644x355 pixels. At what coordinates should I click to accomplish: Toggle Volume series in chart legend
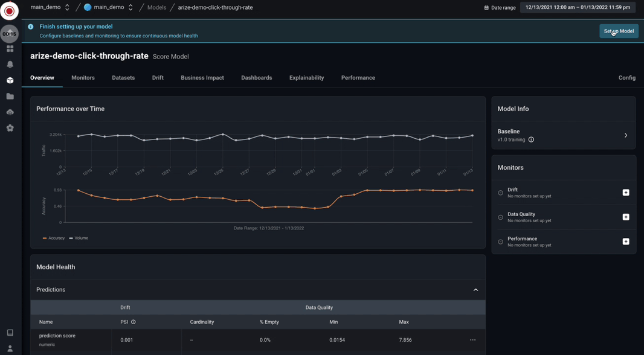(x=79, y=238)
